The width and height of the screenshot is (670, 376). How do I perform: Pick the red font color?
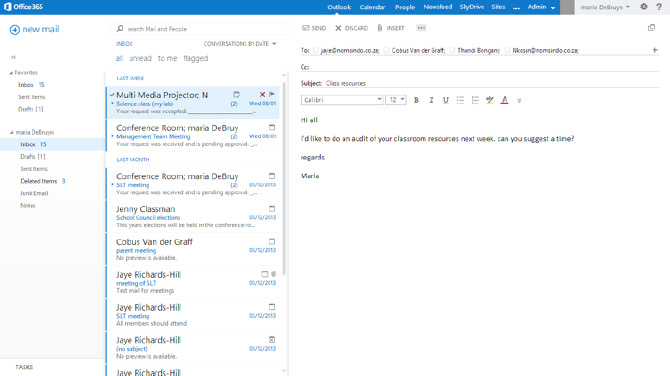click(505, 100)
